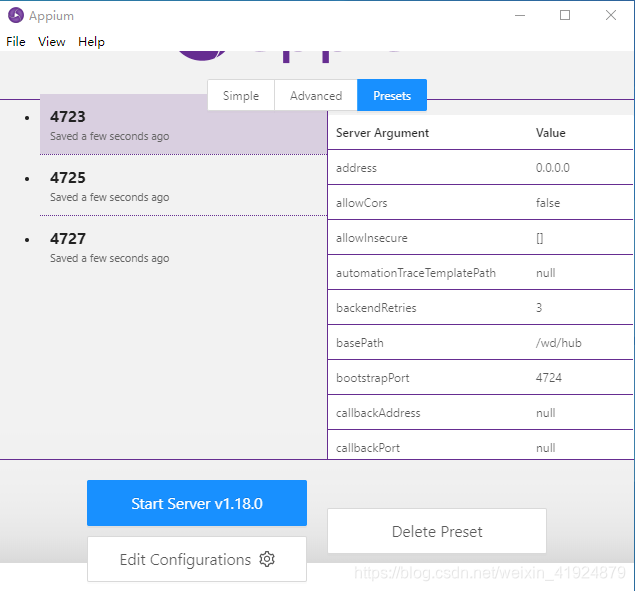Click the callbackAddress argument name
Image resolution: width=635 pixels, height=591 pixels.
coord(378,413)
